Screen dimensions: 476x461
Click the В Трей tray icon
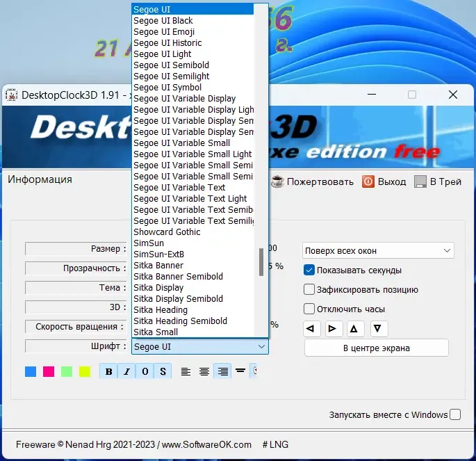click(x=420, y=181)
